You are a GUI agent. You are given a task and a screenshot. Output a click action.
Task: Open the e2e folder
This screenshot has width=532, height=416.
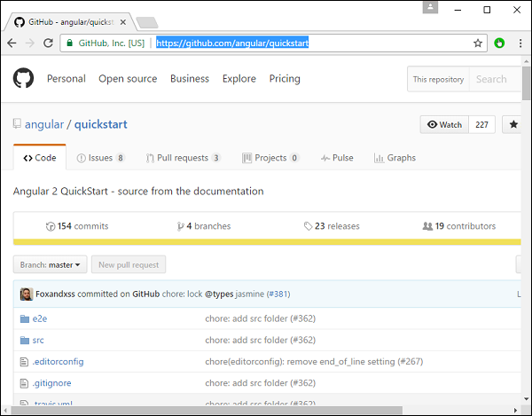point(40,319)
